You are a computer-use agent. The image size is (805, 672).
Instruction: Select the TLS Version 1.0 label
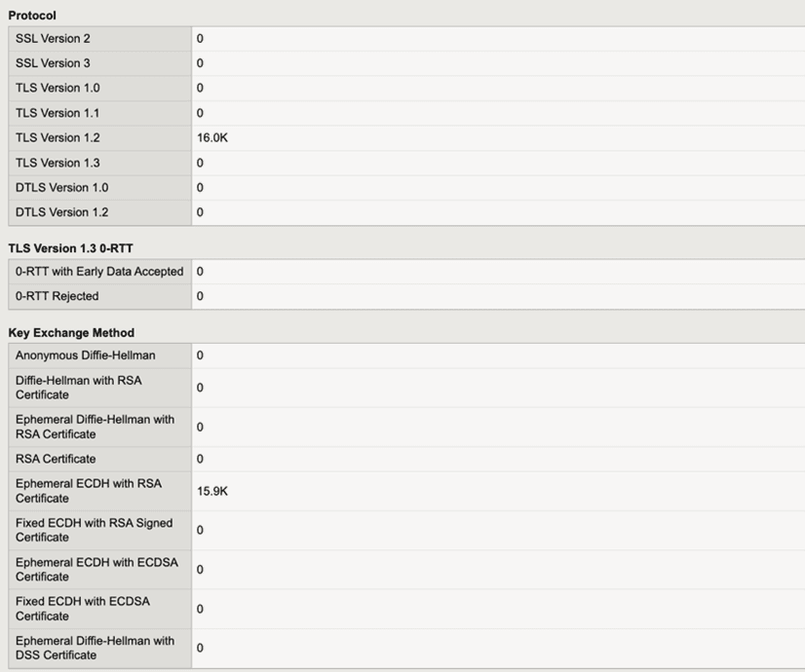(57, 88)
